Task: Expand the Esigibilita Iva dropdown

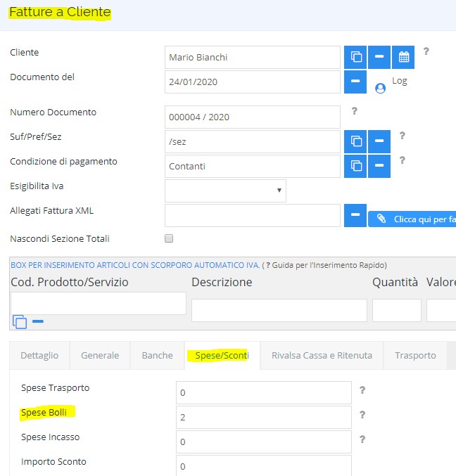Action: (x=225, y=191)
